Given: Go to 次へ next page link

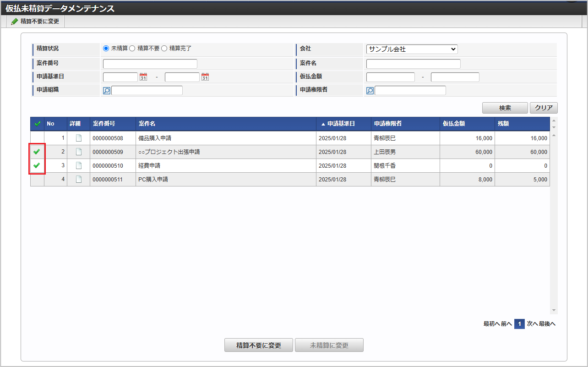Looking at the screenshot, I should (x=532, y=324).
